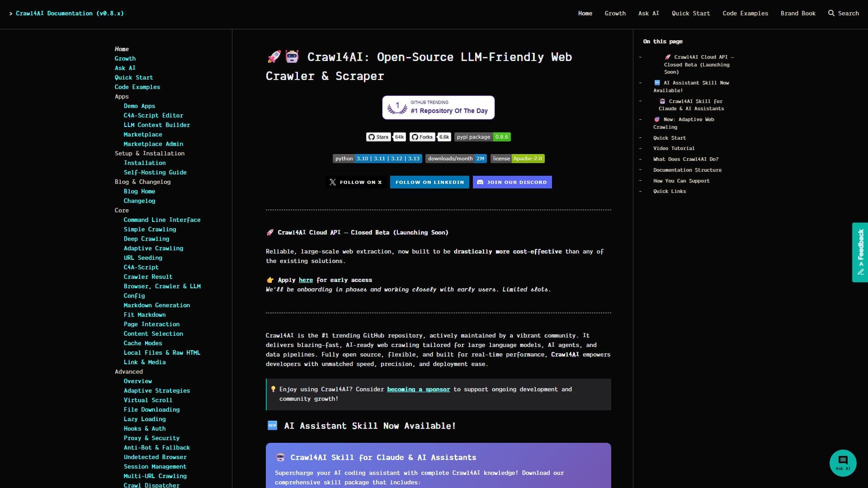
Task: Click Follow on LinkedIn button
Action: [429, 182]
